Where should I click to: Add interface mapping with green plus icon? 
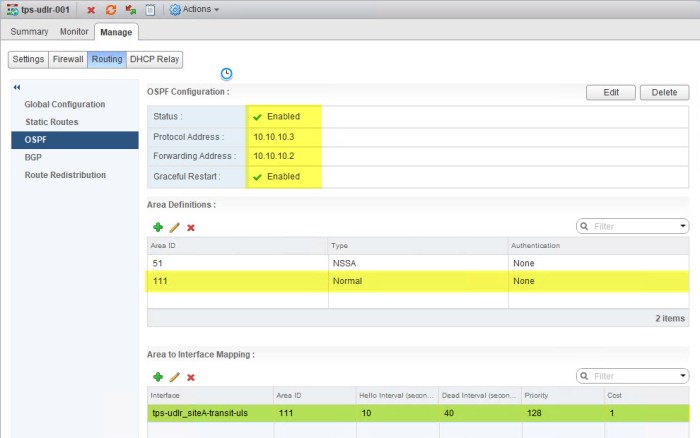pyautogui.click(x=158, y=377)
